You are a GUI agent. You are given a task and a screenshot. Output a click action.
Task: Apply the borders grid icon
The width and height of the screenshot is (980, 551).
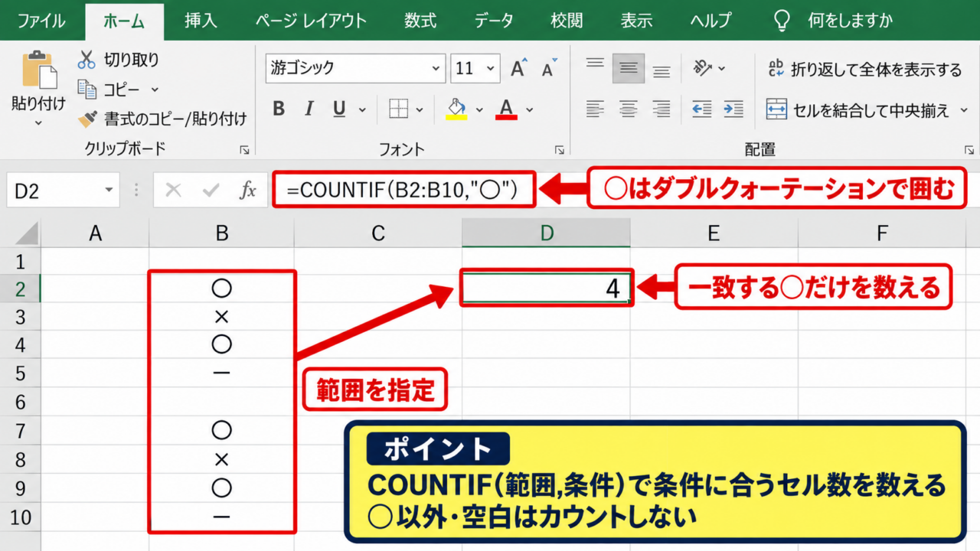(x=398, y=109)
